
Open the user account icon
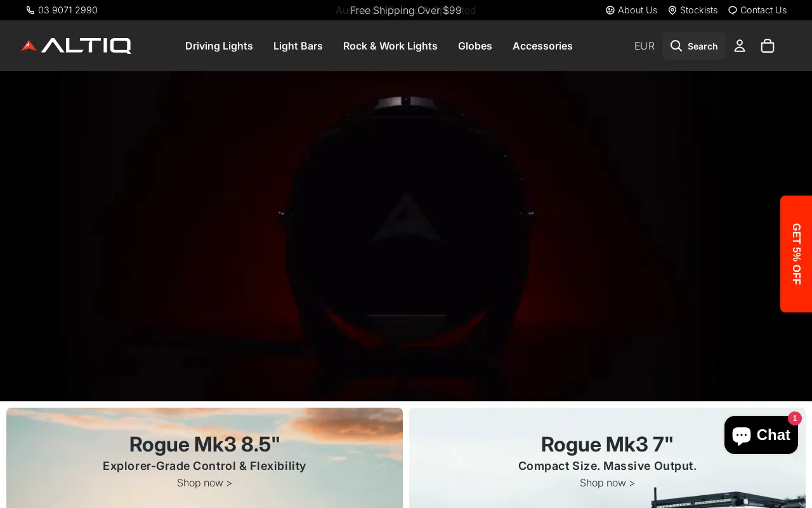[x=740, y=46]
